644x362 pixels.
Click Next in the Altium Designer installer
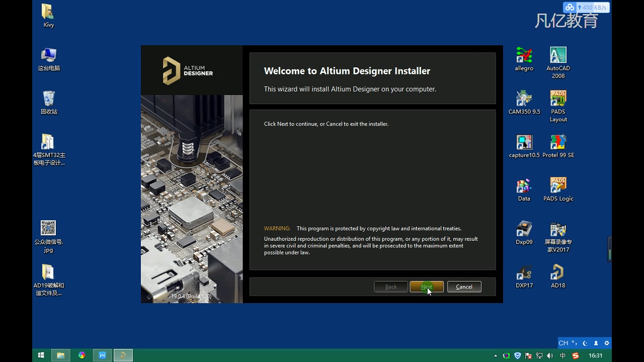coord(427,287)
